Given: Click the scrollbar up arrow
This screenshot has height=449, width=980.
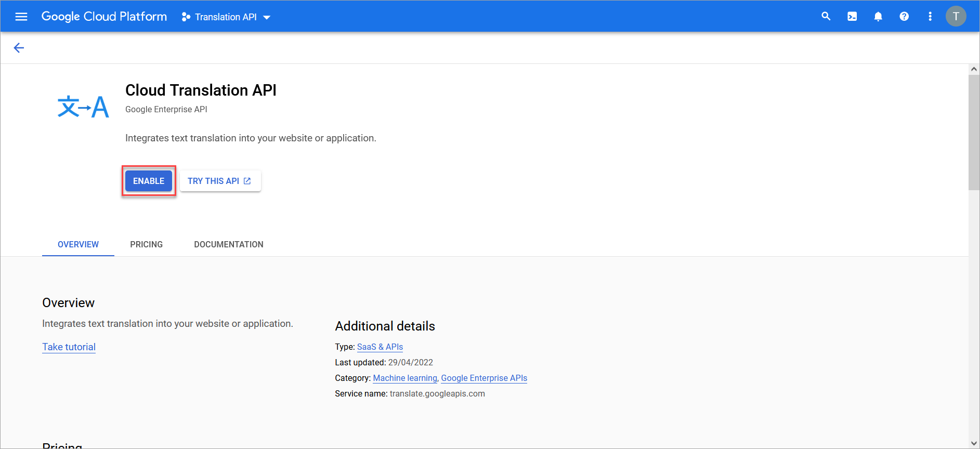Looking at the screenshot, I should [974, 69].
